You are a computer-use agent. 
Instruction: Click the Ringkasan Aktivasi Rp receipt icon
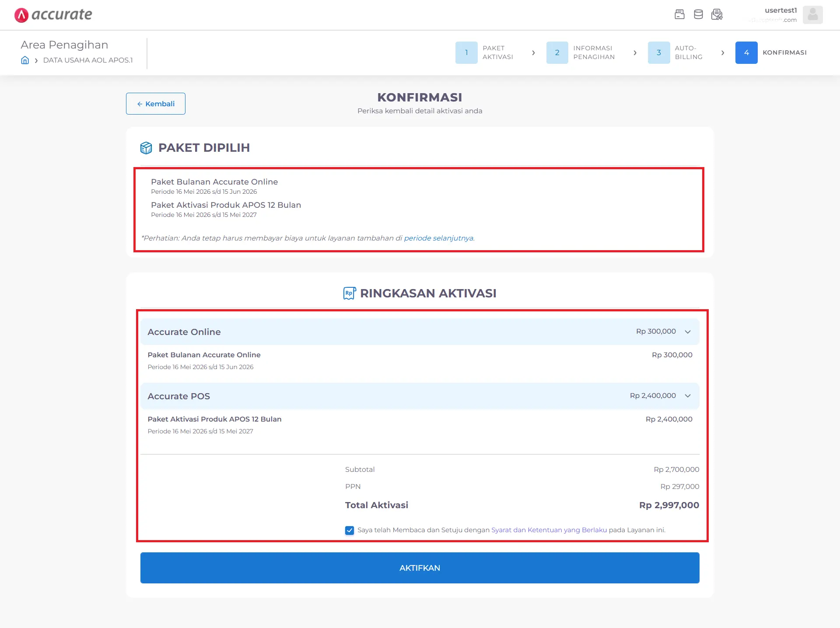[x=350, y=293]
